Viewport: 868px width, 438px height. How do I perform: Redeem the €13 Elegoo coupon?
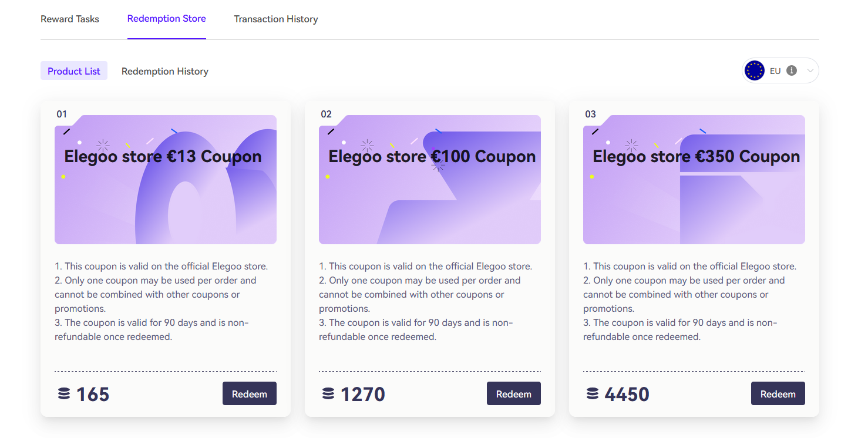point(250,394)
